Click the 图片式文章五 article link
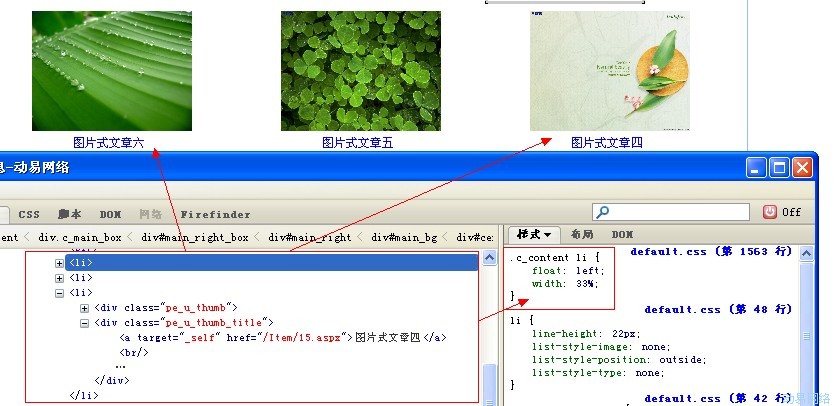 point(357,143)
